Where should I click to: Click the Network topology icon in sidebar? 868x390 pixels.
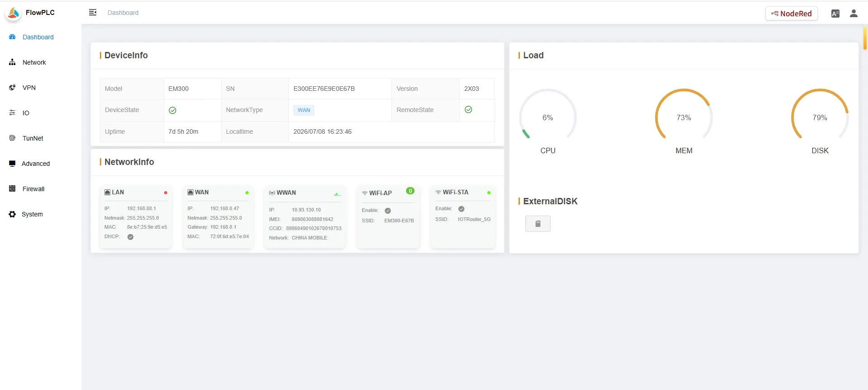[x=12, y=62]
